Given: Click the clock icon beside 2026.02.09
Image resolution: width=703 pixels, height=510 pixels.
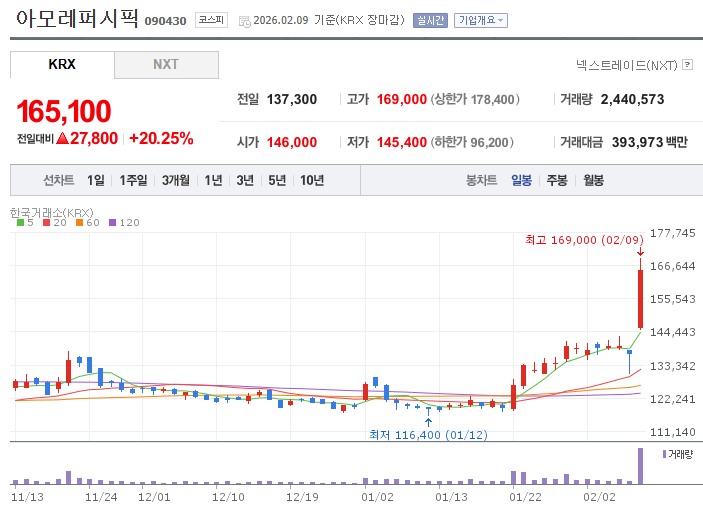Looking at the screenshot, I should click(244, 21).
